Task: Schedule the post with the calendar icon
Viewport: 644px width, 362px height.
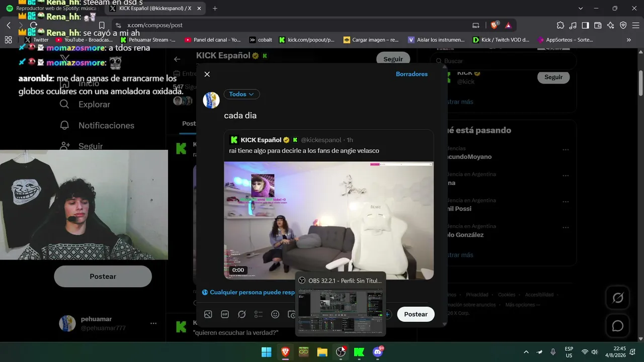Action: click(291, 314)
